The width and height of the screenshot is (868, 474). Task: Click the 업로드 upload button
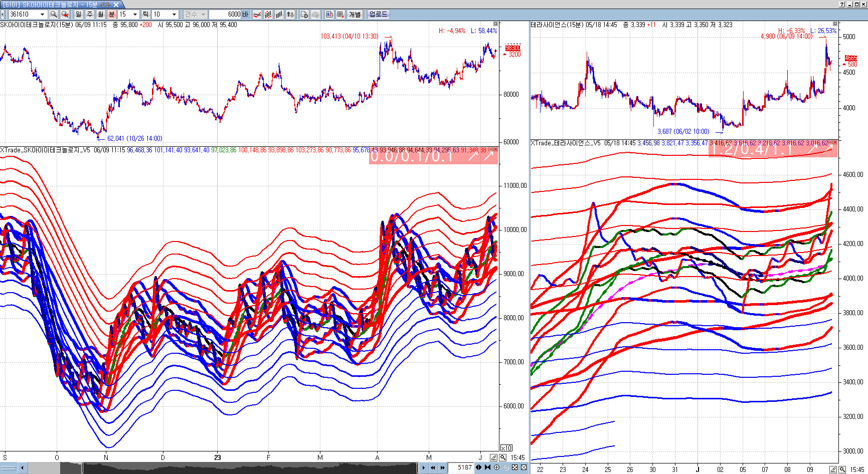click(x=378, y=15)
